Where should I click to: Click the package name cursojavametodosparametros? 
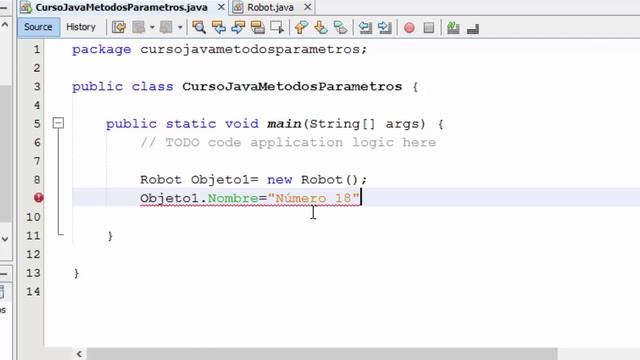[251, 49]
